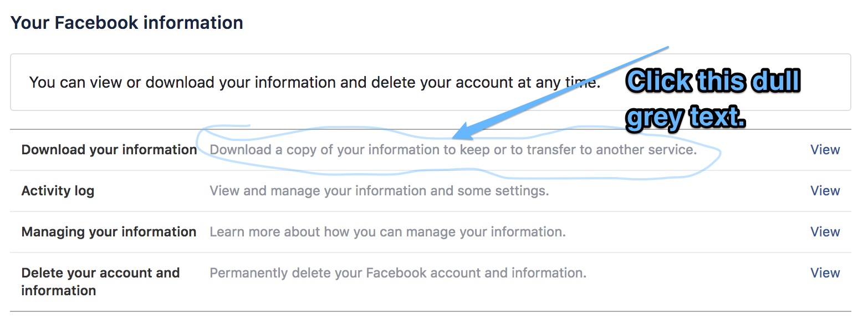
Task: Click the 'grey text.' annotation line
Action: tap(685, 117)
